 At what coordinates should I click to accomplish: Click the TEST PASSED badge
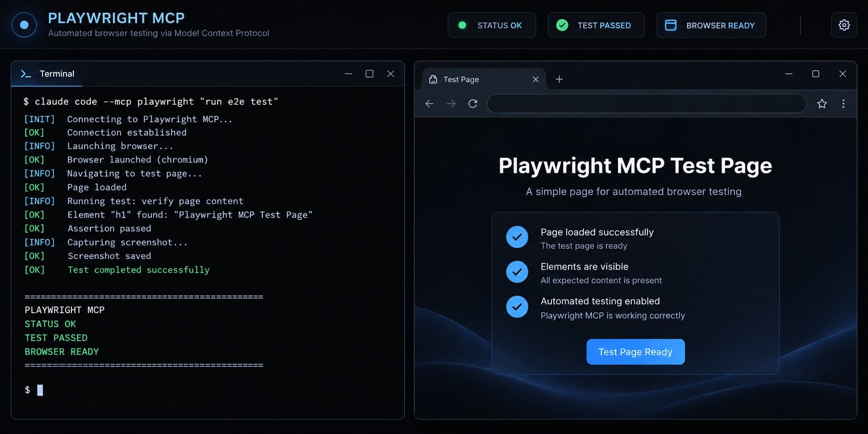click(596, 25)
